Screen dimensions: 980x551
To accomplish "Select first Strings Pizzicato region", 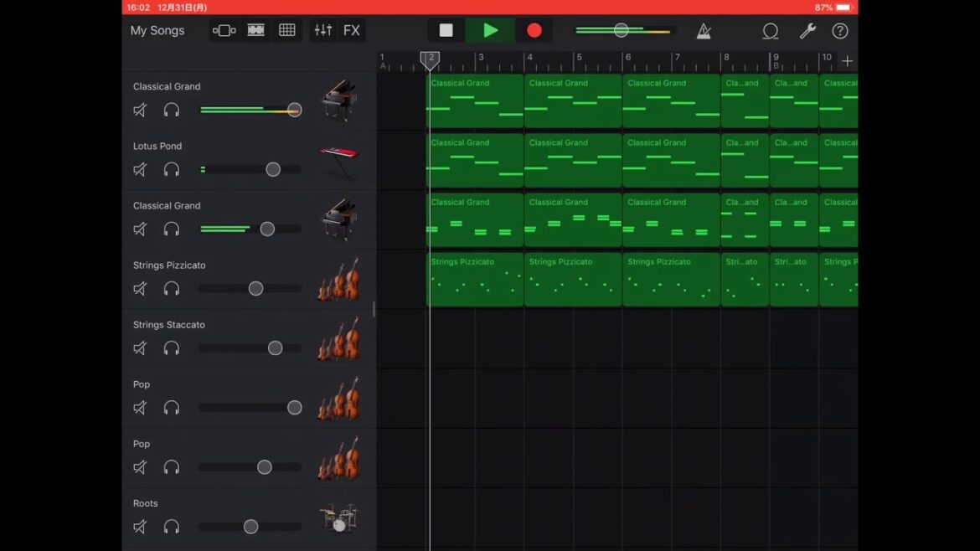I will pos(475,281).
